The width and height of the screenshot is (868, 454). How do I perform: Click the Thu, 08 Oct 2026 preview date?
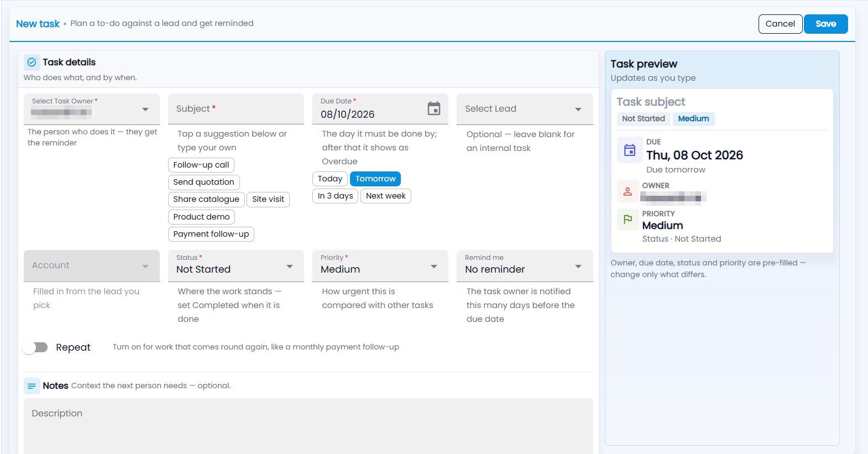coord(694,155)
